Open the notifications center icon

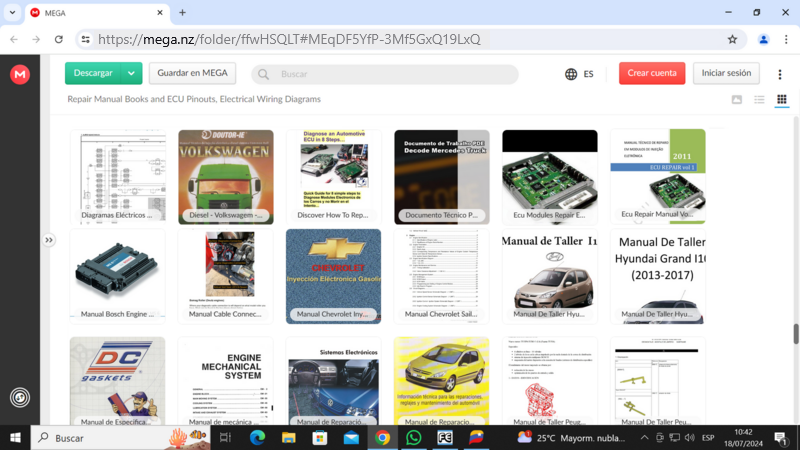tap(781, 438)
